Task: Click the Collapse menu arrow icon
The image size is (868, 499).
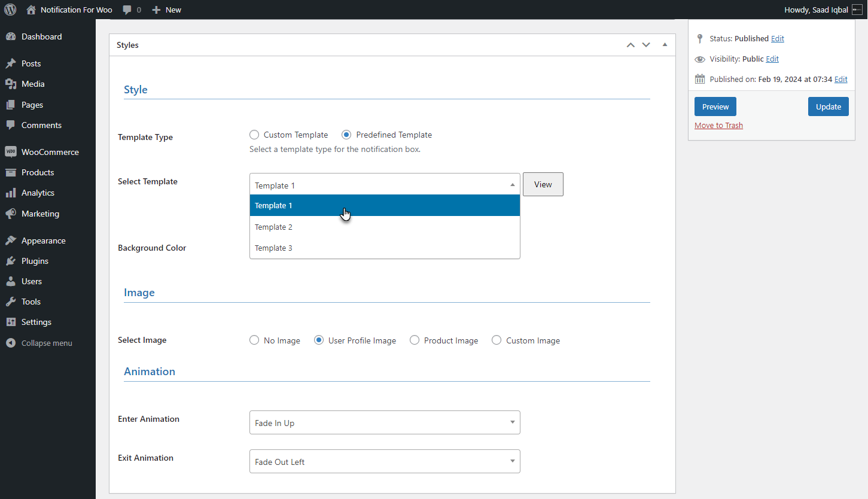Action: click(11, 343)
